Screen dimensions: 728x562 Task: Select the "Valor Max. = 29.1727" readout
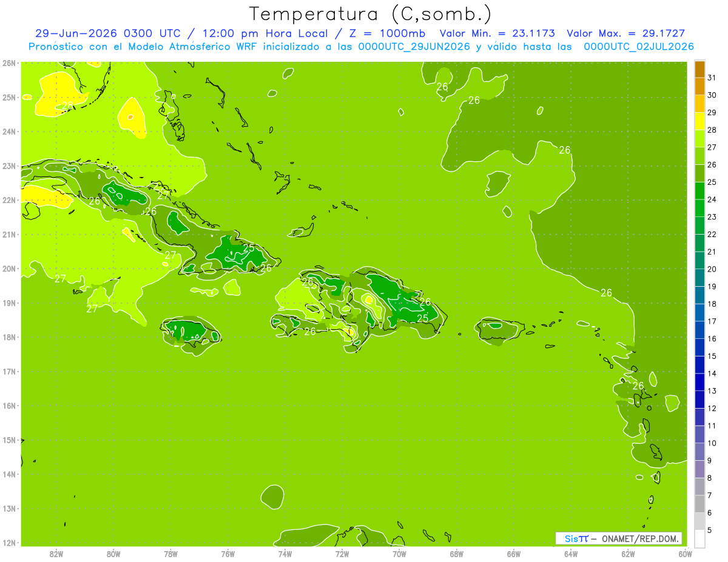626,34
